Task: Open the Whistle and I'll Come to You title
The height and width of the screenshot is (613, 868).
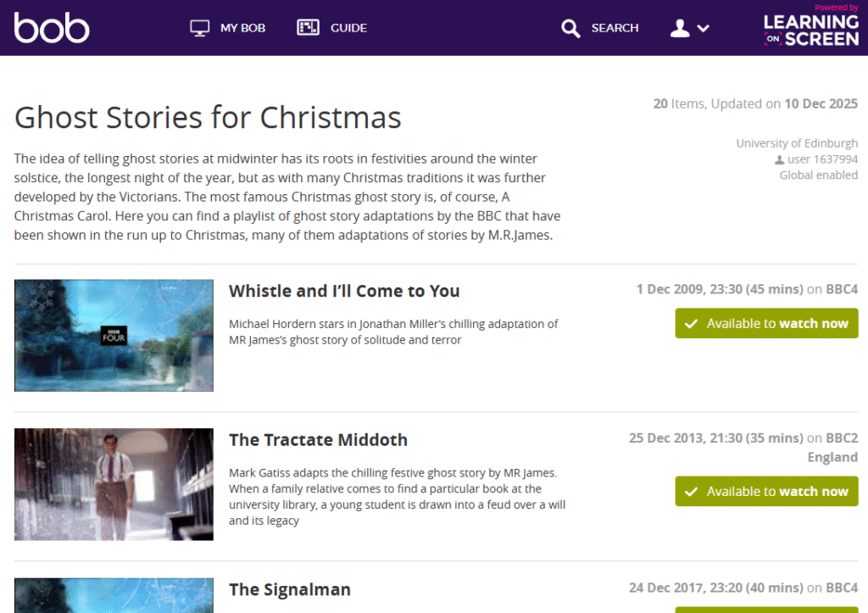Action: (x=344, y=291)
